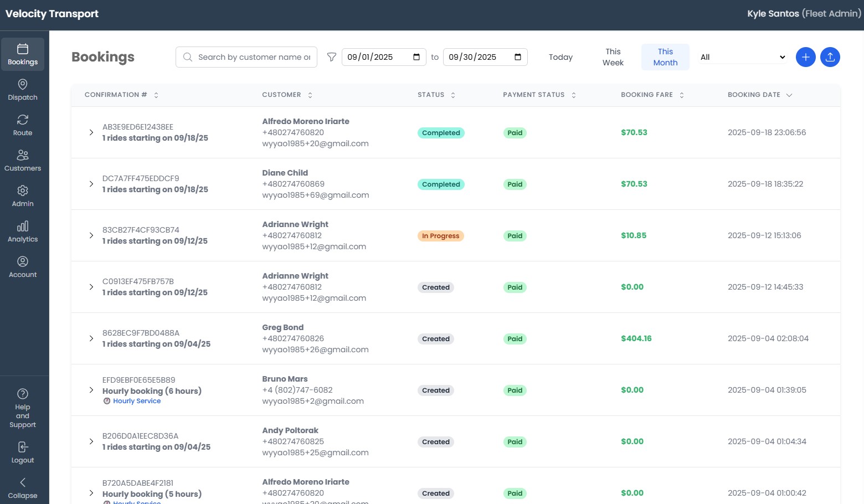Screen dimensions: 864x504
Task: Go to the Route page
Action: coord(23,125)
